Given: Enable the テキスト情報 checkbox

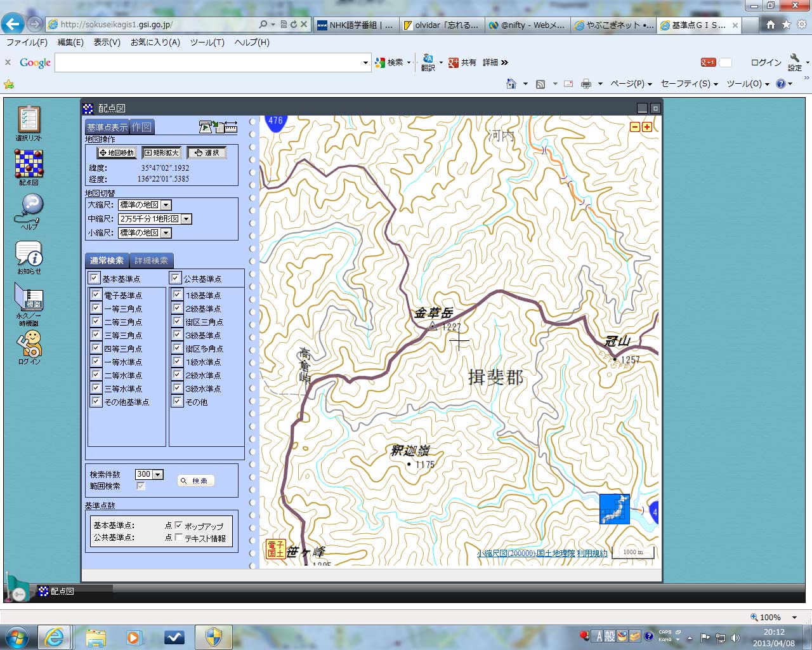Looking at the screenshot, I should tap(179, 537).
